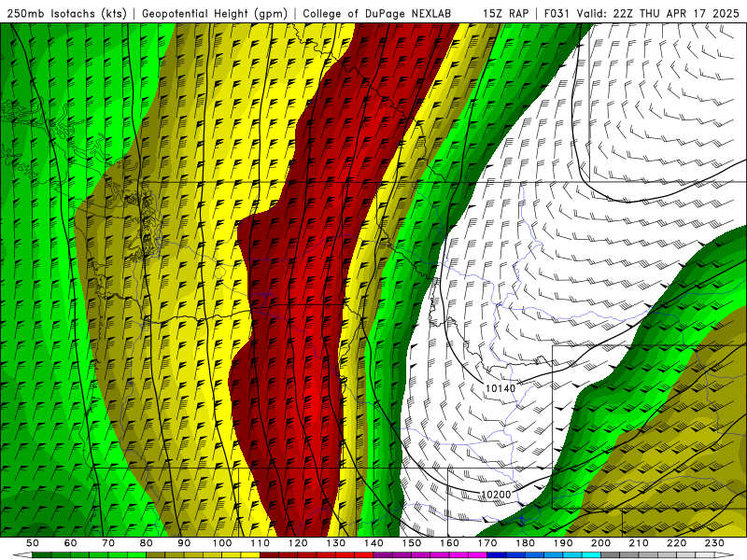The width and height of the screenshot is (747, 560).
Task: Click the 160 value on the color scale
Action: coord(450,543)
